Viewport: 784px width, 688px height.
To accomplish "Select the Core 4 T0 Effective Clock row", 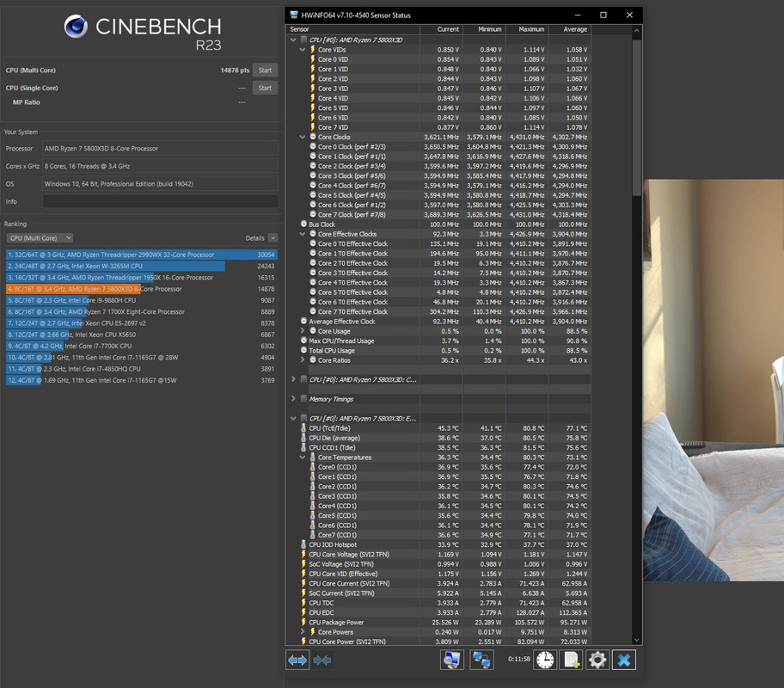I will (x=438, y=282).
